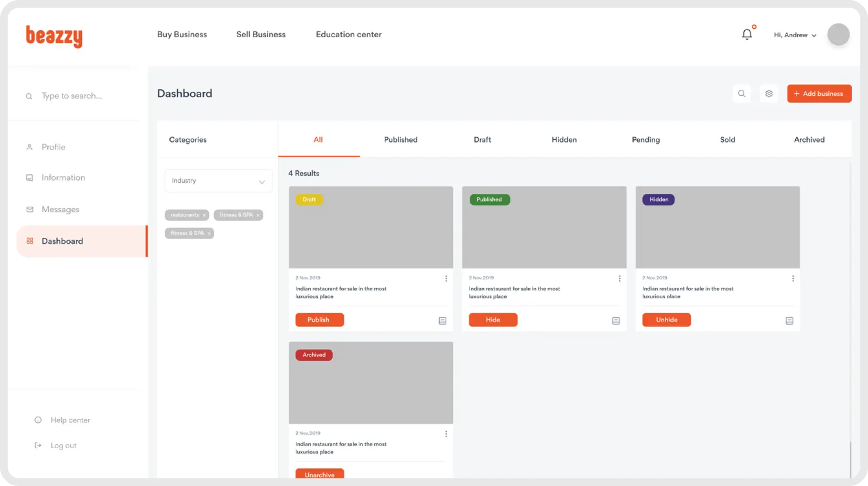Image resolution: width=868 pixels, height=486 pixels.
Task: Click the notes icon on Hidden card
Action: (x=789, y=321)
